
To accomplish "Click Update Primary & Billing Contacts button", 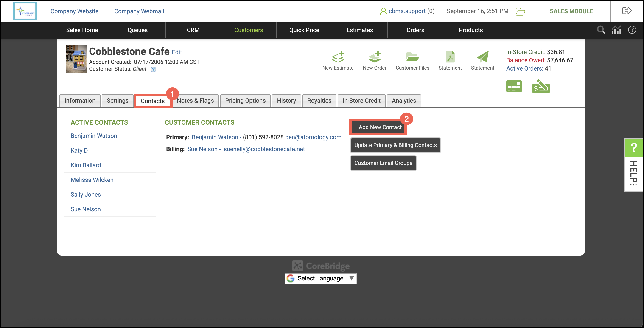I will click(x=395, y=145).
